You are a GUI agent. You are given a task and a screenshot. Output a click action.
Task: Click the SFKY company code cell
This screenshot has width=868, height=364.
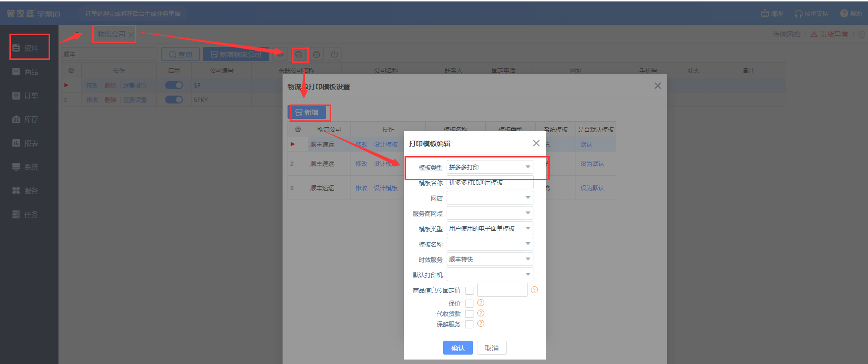tap(222, 100)
